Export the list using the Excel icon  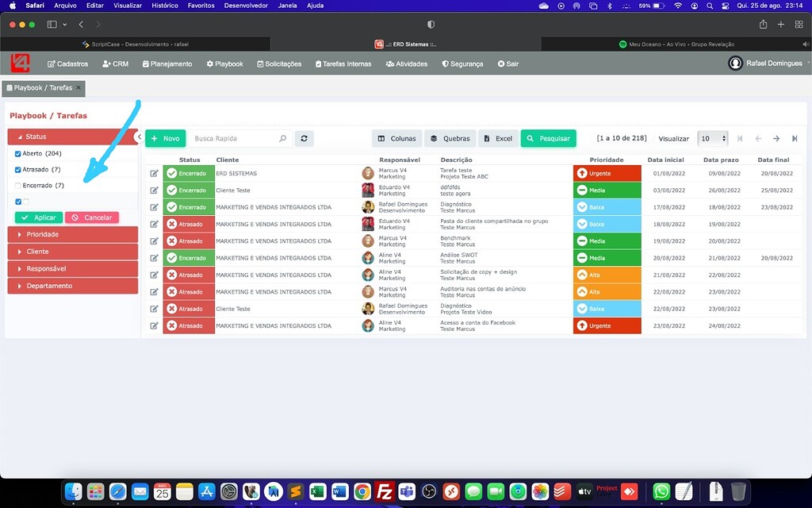click(x=488, y=137)
